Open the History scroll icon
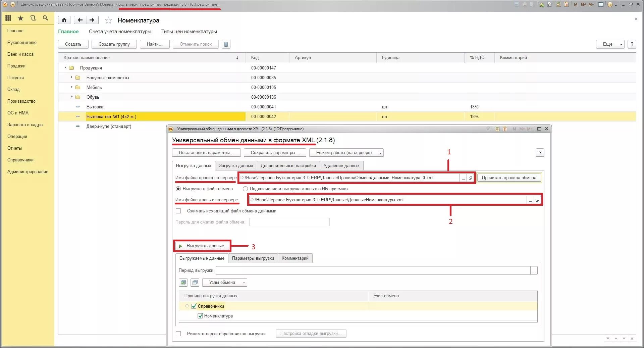This screenshot has width=644, height=348. [x=33, y=18]
